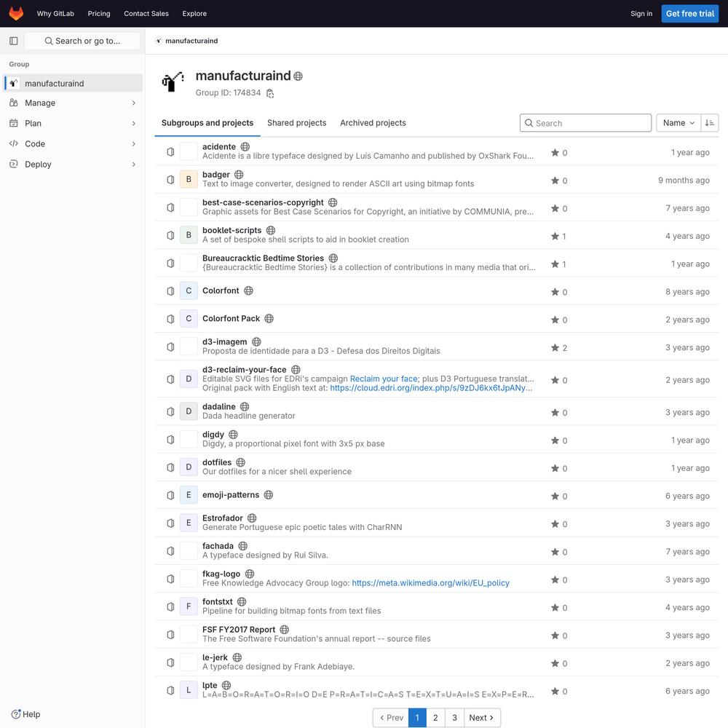Switch to the Archived projects tab

click(x=373, y=123)
